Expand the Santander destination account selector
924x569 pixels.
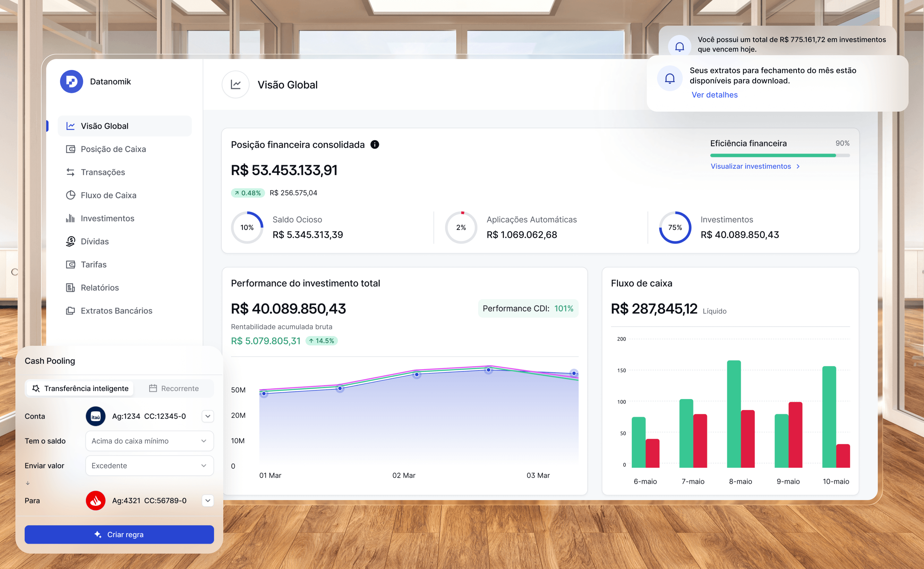click(207, 500)
